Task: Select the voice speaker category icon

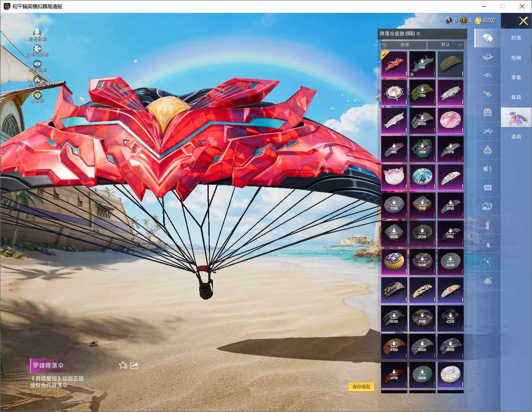Action: click(x=487, y=169)
